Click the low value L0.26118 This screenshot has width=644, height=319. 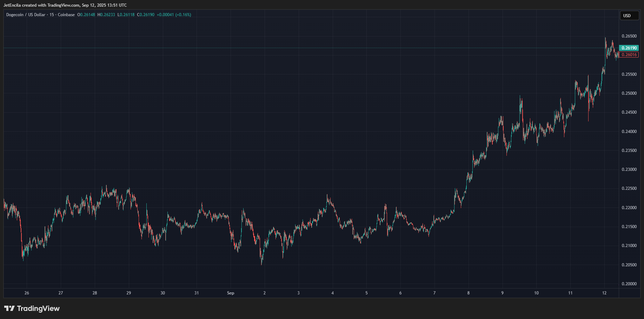click(126, 15)
